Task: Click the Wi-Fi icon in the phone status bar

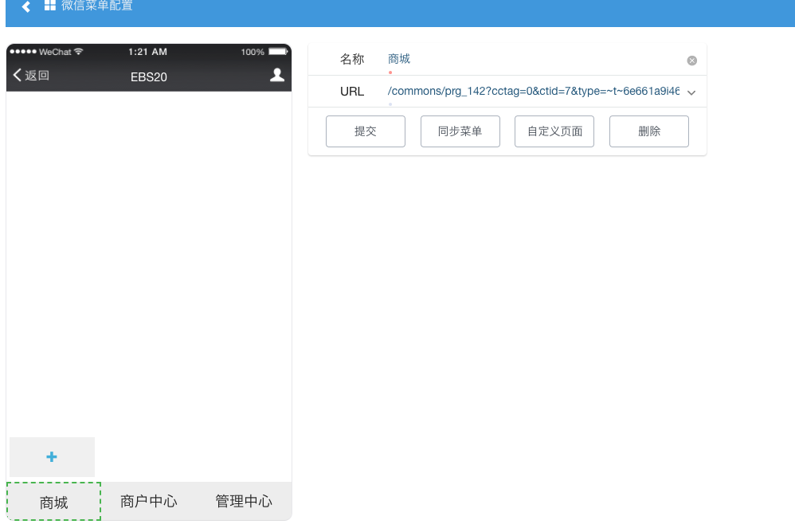Action: (x=78, y=52)
